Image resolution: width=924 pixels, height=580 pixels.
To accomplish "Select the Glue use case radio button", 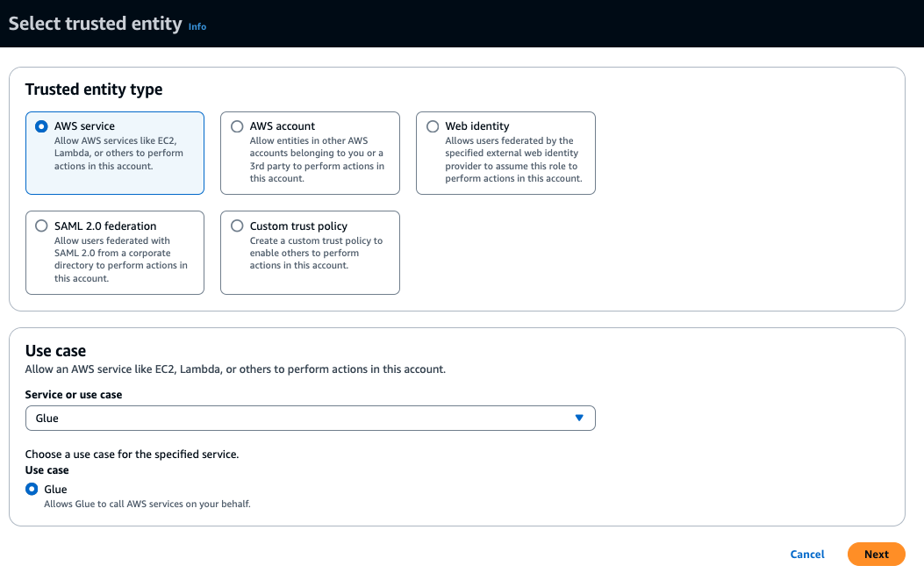I will [32, 489].
